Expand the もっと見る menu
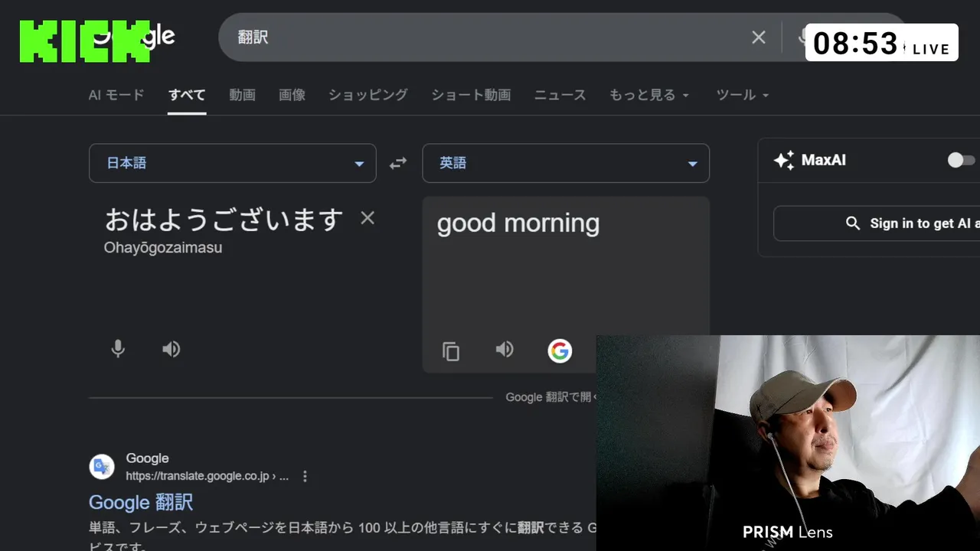 (x=649, y=95)
